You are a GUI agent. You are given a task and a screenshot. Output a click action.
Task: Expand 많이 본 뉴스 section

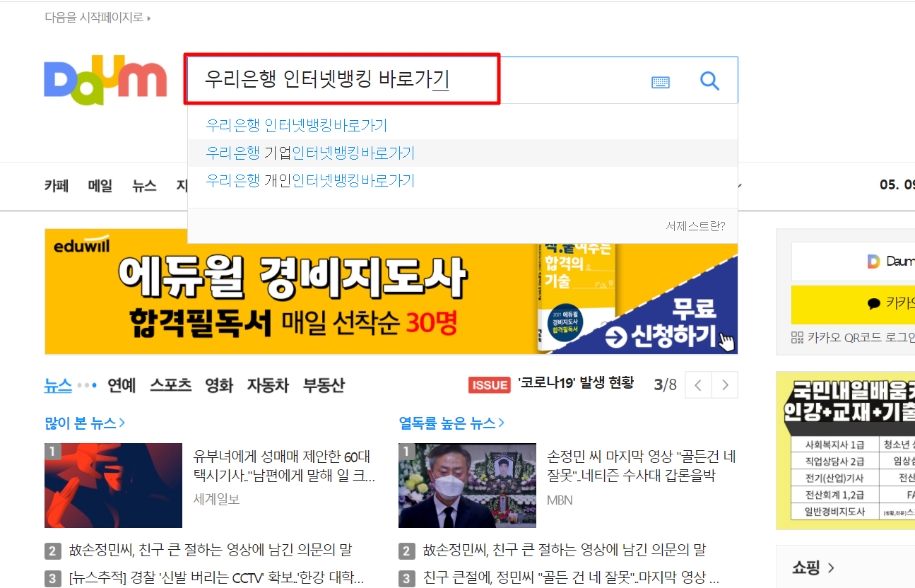85,423
